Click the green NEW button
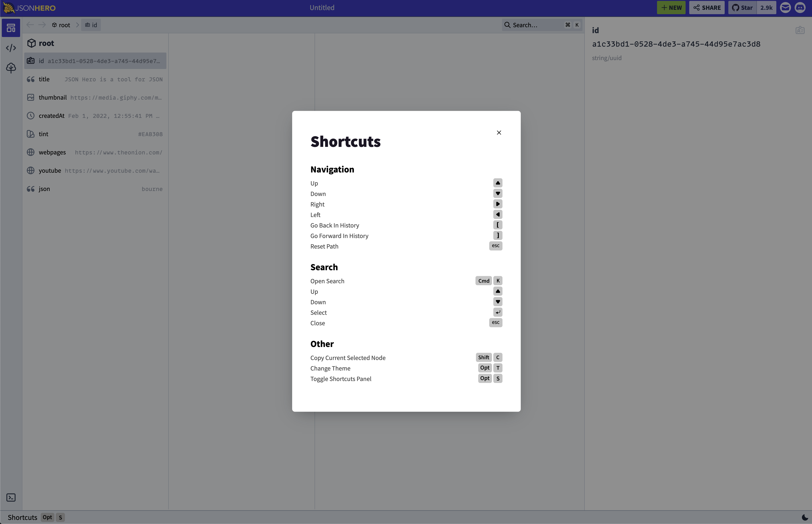 pos(671,8)
